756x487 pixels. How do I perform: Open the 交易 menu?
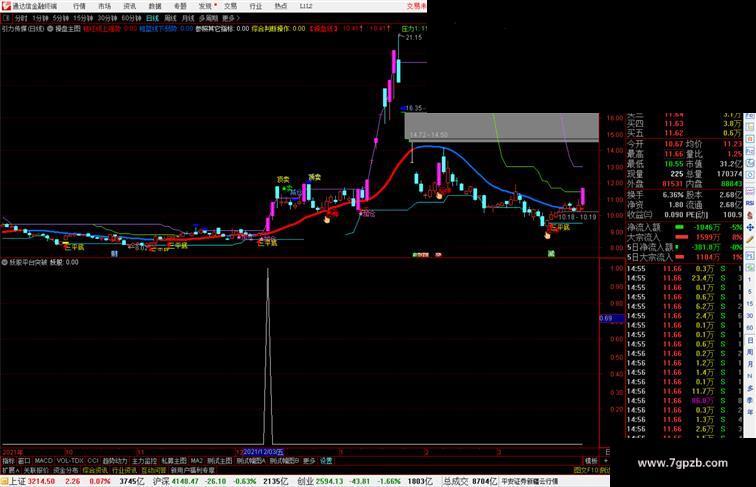click(230, 6)
